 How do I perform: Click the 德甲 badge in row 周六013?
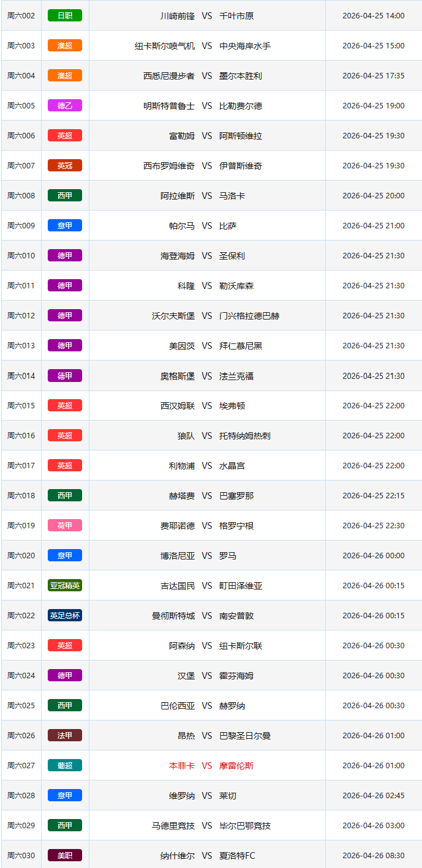tap(65, 345)
